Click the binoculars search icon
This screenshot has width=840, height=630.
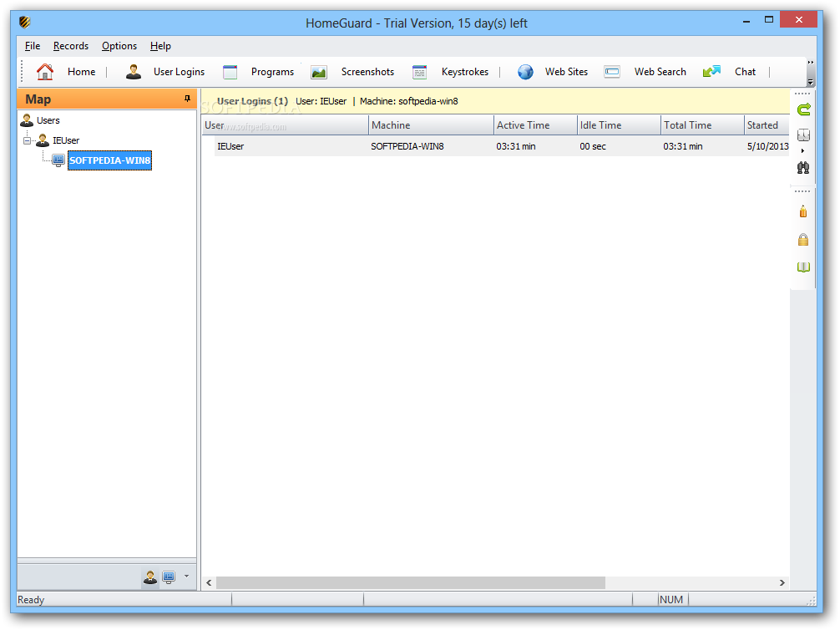(x=803, y=168)
